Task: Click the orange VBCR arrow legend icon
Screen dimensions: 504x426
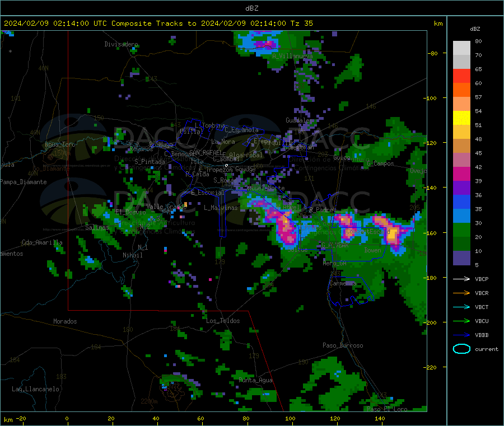Action: (x=461, y=293)
